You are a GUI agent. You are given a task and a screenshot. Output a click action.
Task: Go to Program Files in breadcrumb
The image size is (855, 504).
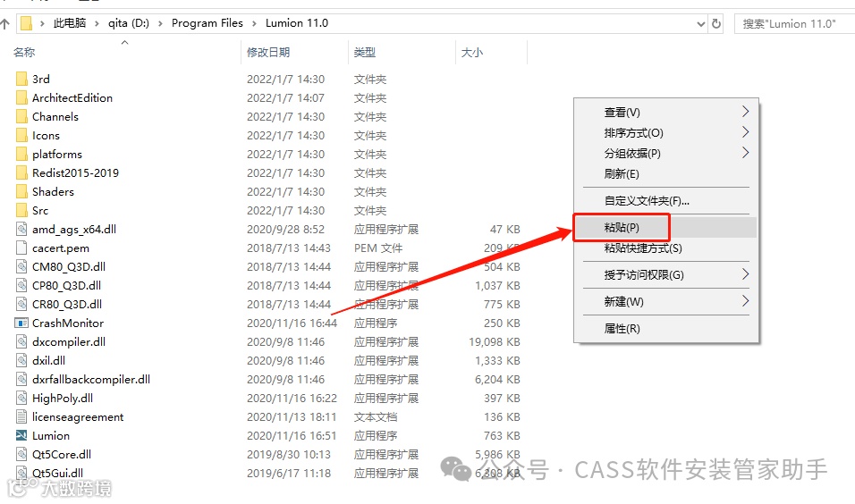(x=207, y=23)
